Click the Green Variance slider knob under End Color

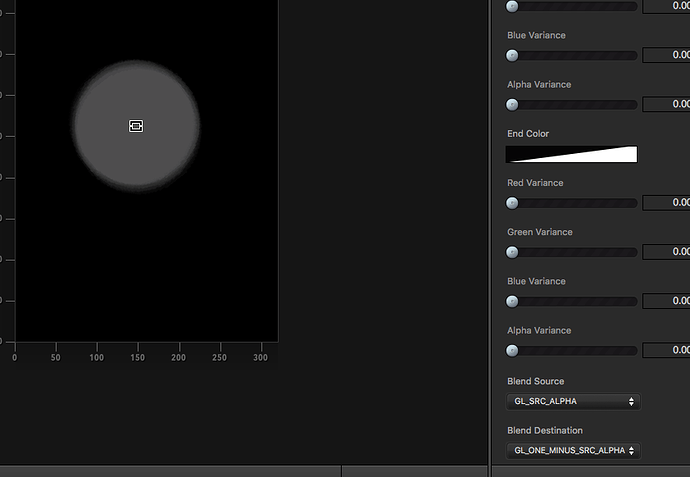(x=512, y=252)
